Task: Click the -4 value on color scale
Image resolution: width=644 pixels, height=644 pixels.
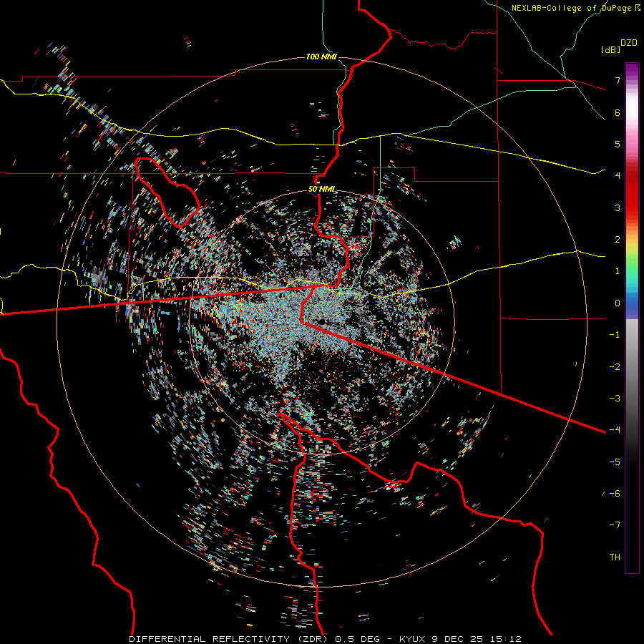Action: 615,429
